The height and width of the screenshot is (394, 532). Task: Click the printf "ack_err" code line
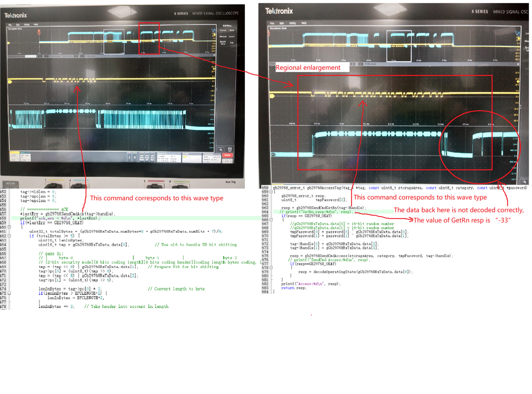(60, 218)
